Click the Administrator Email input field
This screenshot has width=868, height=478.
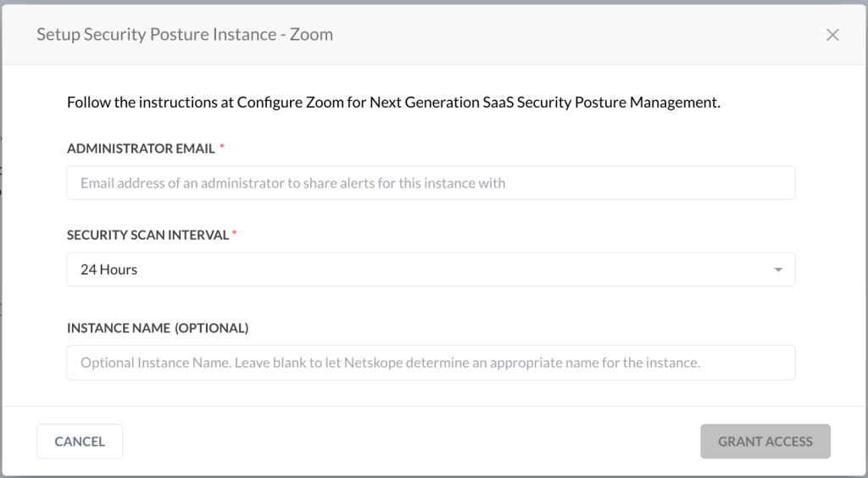click(431, 183)
